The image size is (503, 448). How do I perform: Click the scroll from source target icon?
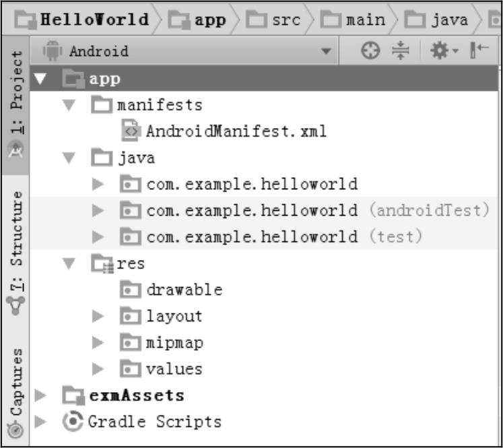[x=370, y=51]
